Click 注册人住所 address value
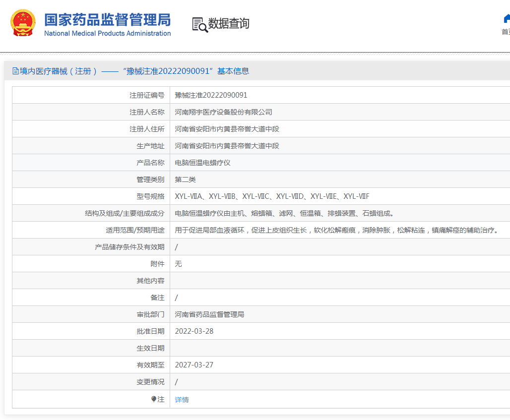This screenshot has width=510, height=420. click(227, 129)
